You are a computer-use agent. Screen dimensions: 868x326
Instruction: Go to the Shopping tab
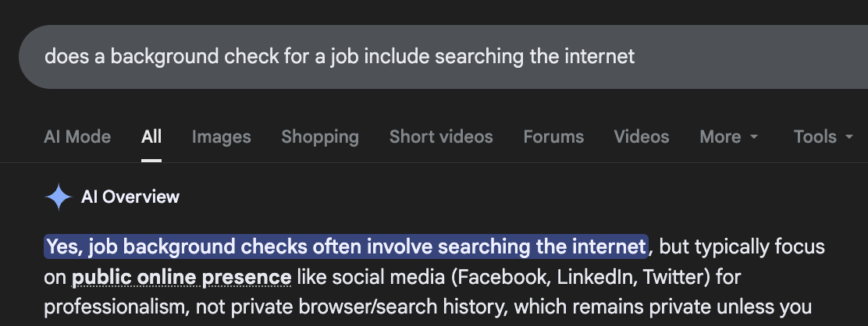point(320,137)
